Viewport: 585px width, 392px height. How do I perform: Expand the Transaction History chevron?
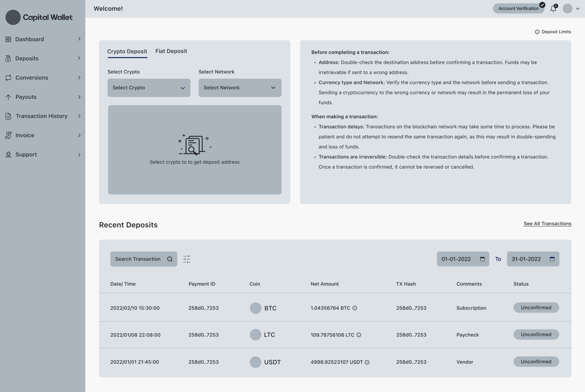click(79, 116)
